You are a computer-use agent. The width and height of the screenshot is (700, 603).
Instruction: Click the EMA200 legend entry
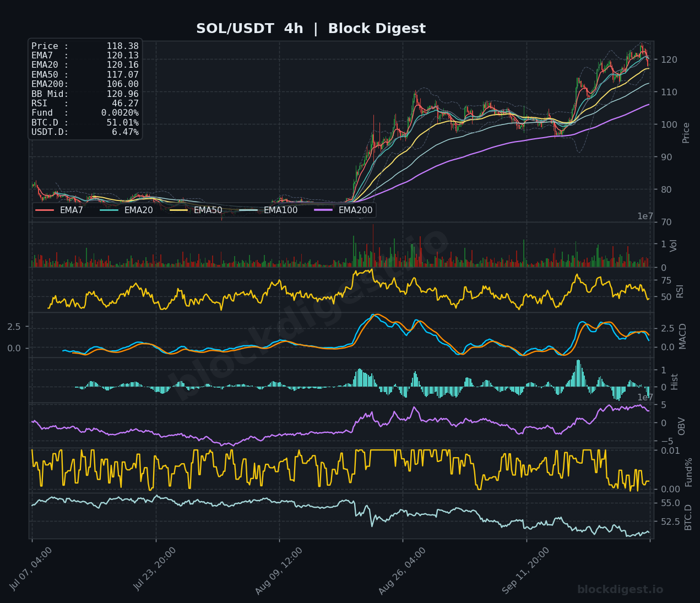click(344, 210)
